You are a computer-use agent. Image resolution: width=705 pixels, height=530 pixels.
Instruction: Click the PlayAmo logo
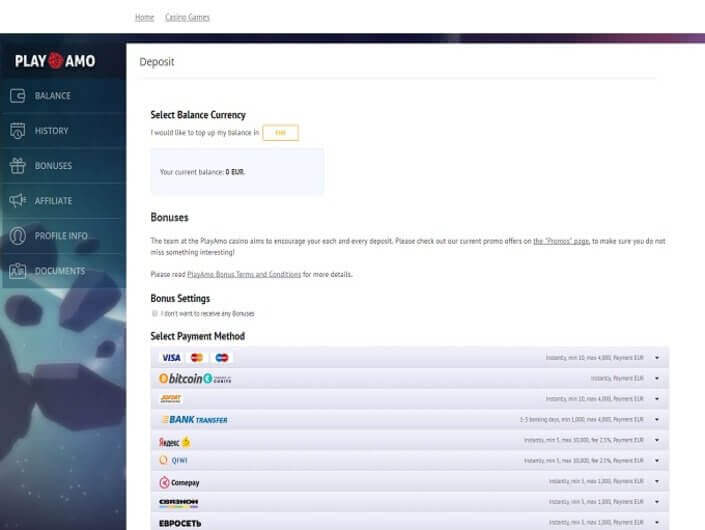55,61
